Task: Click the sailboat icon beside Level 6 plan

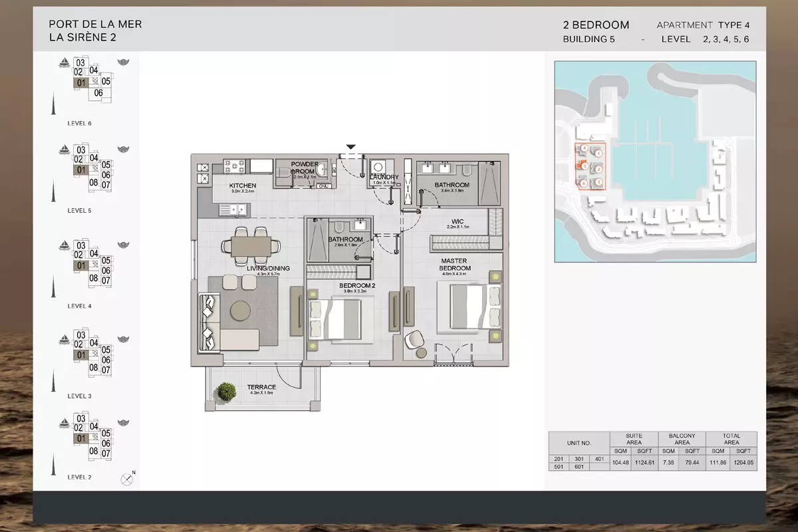Action: (x=65, y=63)
